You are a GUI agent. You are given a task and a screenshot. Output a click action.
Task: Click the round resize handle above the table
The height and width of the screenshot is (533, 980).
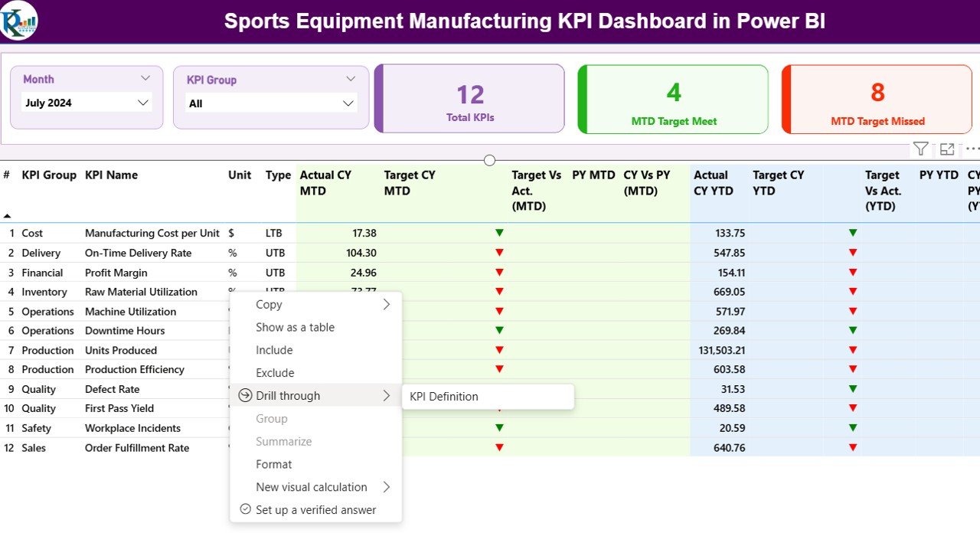(489, 160)
